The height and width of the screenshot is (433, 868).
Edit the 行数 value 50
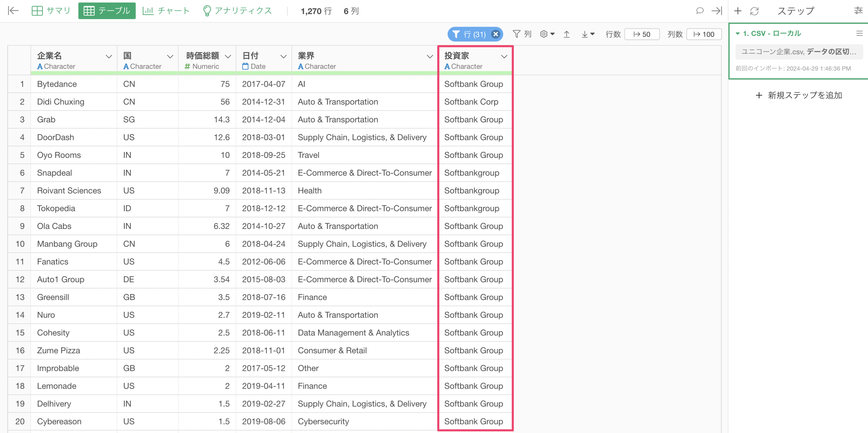click(642, 34)
